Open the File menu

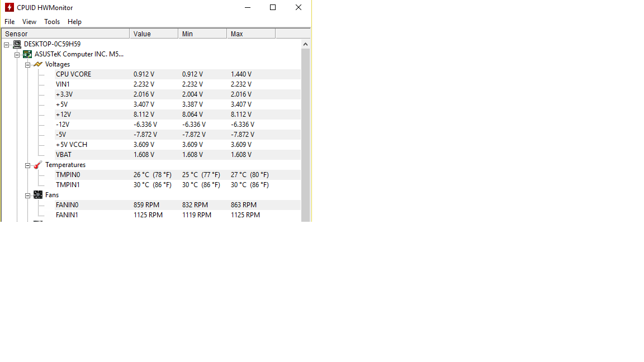click(x=10, y=22)
